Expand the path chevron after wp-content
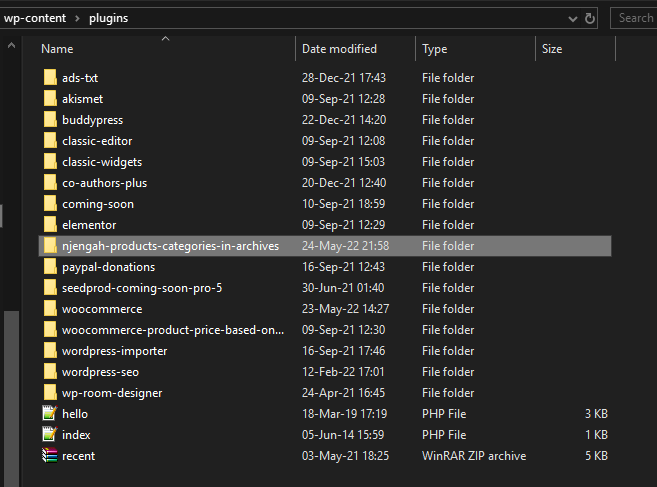 [78, 18]
